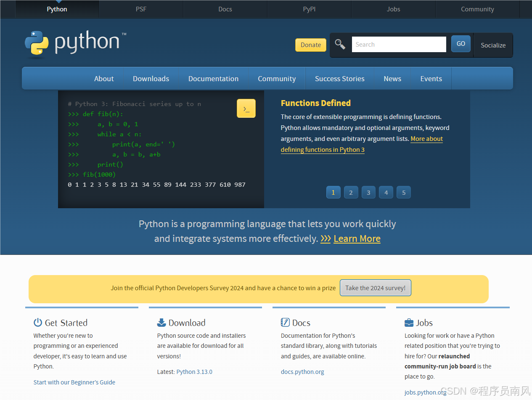The width and height of the screenshot is (532, 400).
Task: Open Start with our Beginner's Guide link
Action: (x=74, y=382)
